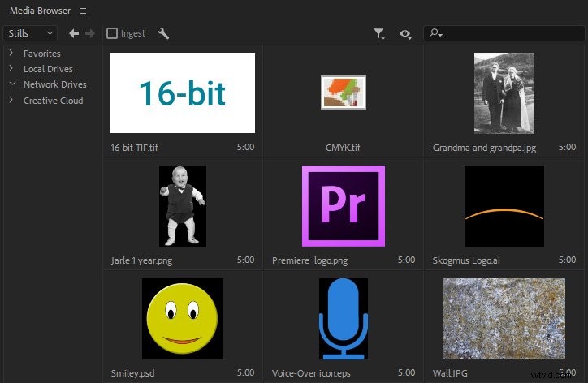Image resolution: width=588 pixels, height=383 pixels.
Task: Select the Skogmus Logo arc thumbnail
Action: tap(504, 206)
